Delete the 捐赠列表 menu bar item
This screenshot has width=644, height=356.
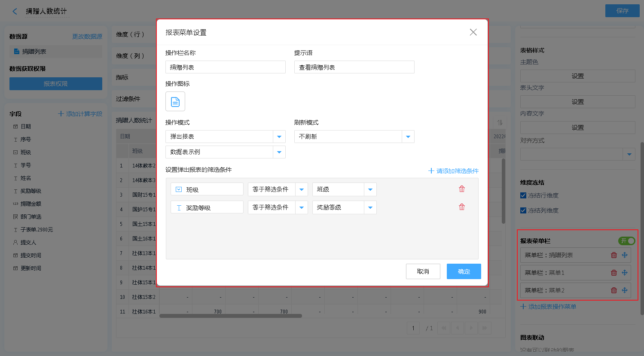coord(614,255)
